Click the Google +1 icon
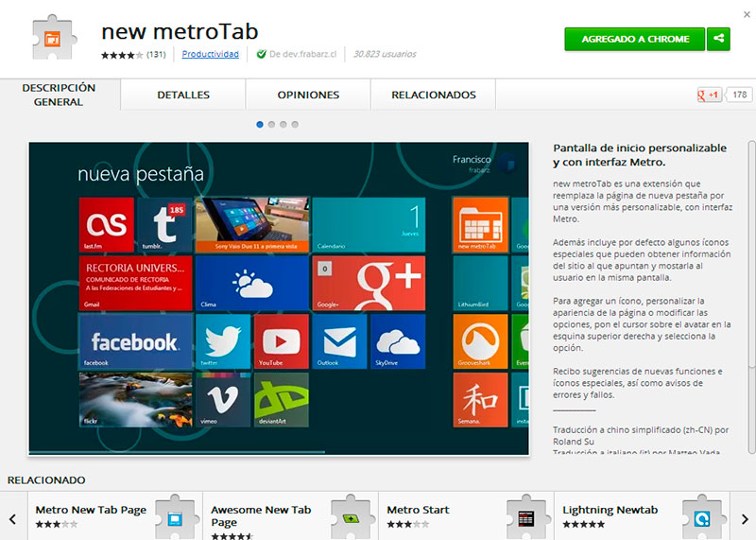Viewport: 756px width, 540px height. (708, 96)
